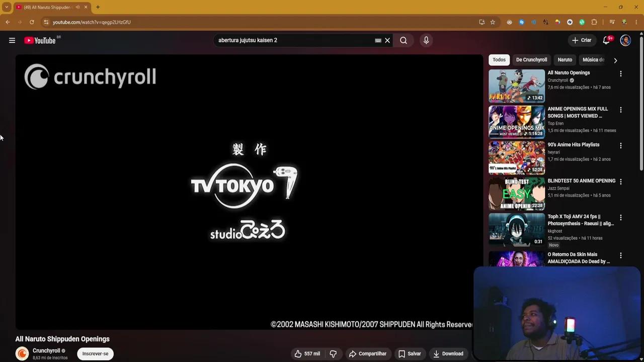Screen dimensions: 644x362
Task: Open the on-screen keyboard icon in search
Action: (x=378, y=40)
